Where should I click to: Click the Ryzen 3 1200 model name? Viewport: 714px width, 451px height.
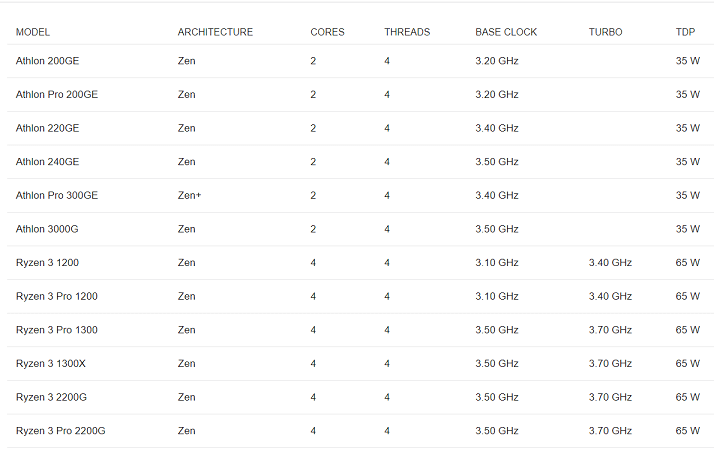pyautogui.click(x=47, y=263)
